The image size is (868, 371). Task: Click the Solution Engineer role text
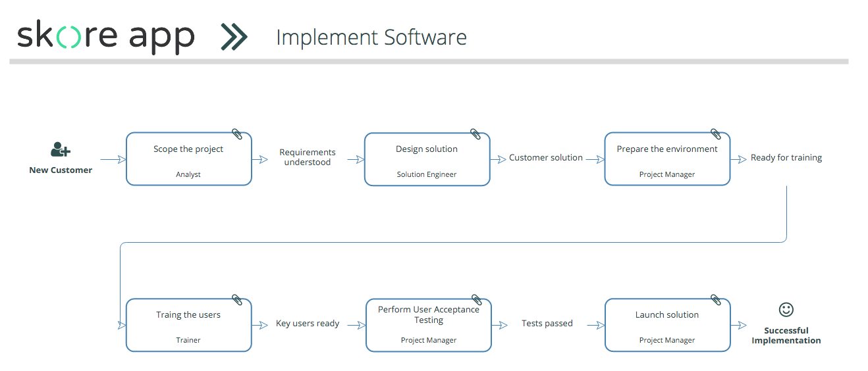[x=427, y=175]
